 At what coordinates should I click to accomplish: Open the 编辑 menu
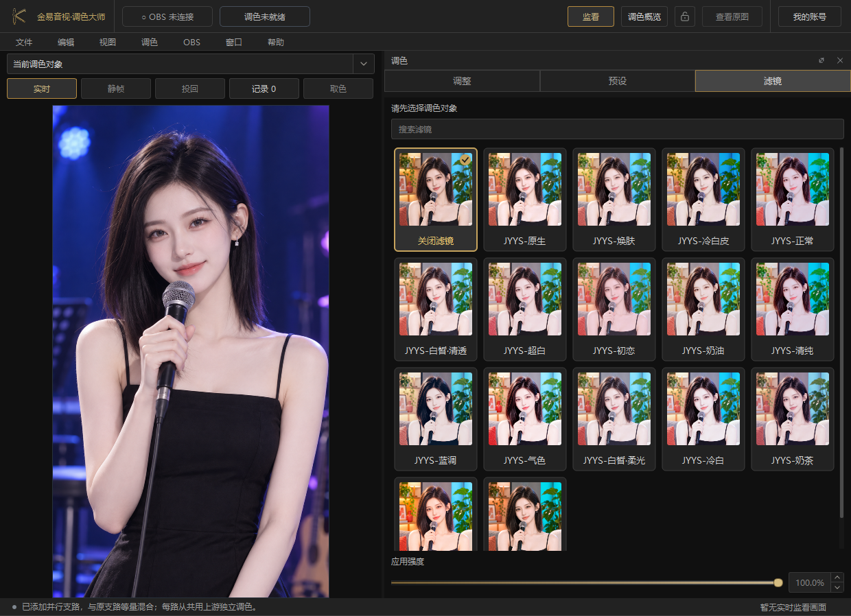point(66,42)
